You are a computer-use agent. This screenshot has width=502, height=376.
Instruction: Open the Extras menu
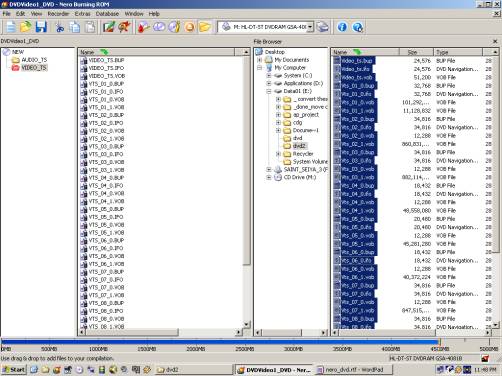tap(82, 14)
